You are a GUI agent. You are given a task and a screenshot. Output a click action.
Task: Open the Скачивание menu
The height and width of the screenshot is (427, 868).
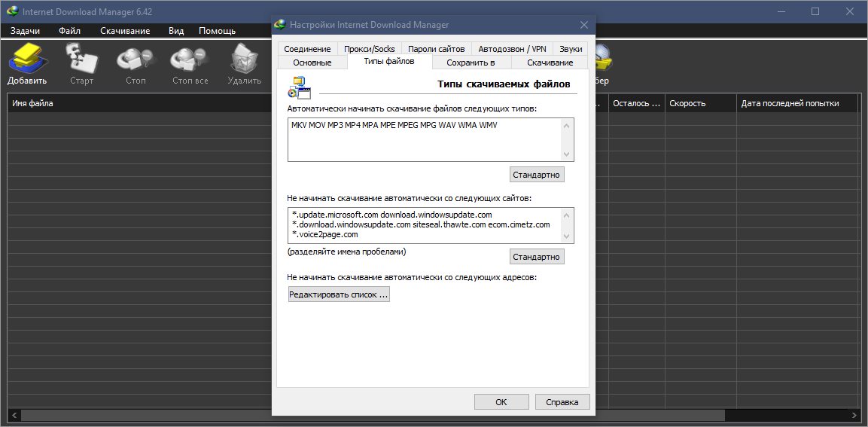pyautogui.click(x=125, y=31)
